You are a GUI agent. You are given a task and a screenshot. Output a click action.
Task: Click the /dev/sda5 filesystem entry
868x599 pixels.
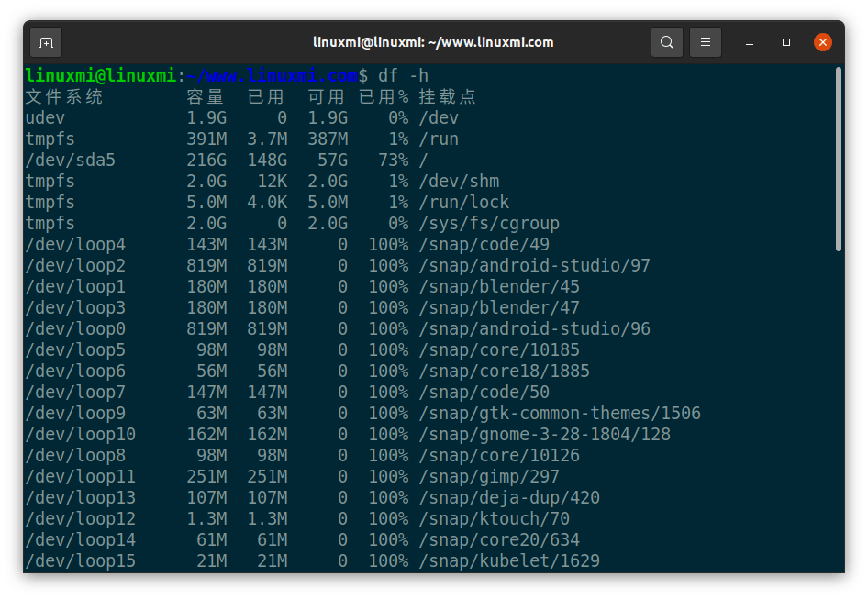pyautogui.click(x=71, y=160)
